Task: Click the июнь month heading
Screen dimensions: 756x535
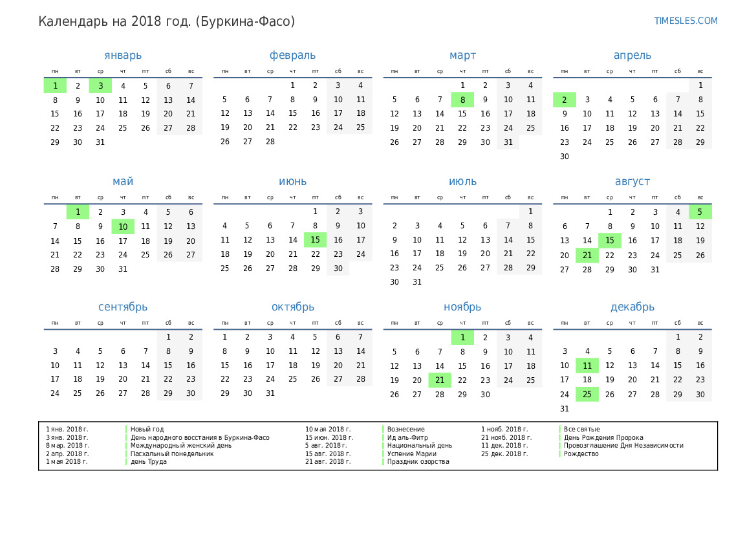Action: pyautogui.click(x=292, y=182)
